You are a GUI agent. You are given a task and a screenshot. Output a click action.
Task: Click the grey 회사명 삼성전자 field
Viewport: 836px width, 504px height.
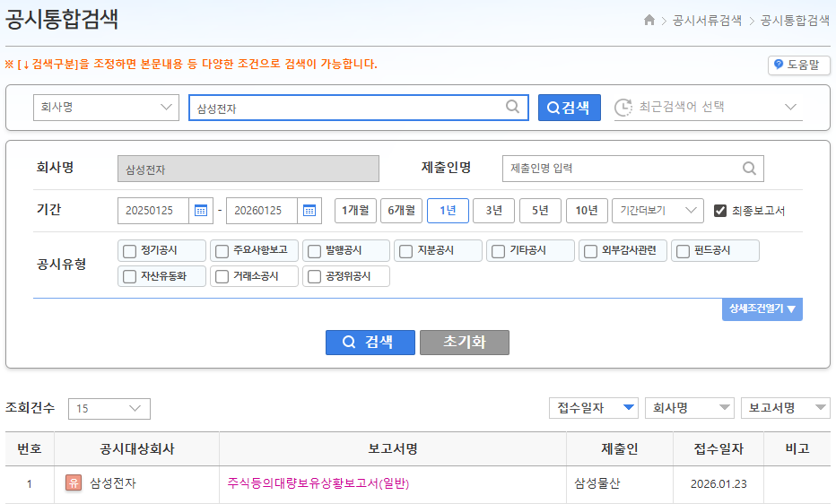point(248,169)
